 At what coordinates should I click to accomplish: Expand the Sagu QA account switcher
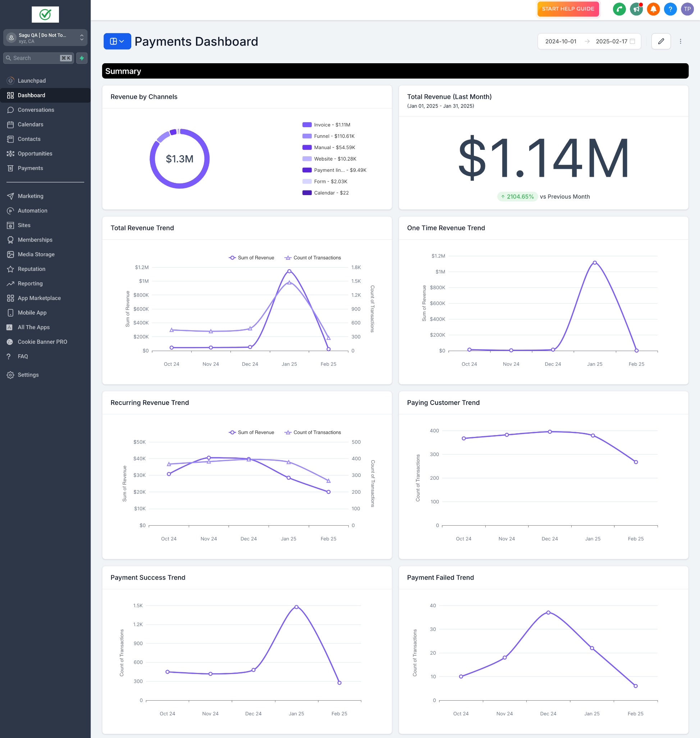45,38
